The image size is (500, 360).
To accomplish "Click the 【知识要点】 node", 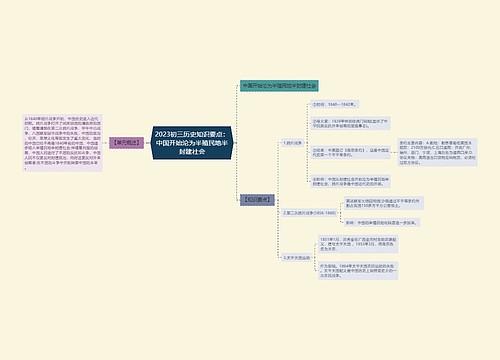I will (257, 200).
